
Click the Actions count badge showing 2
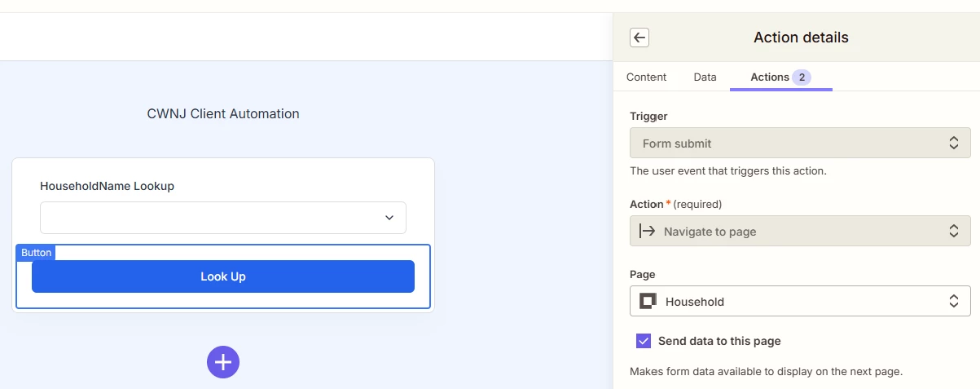point(802,77)
